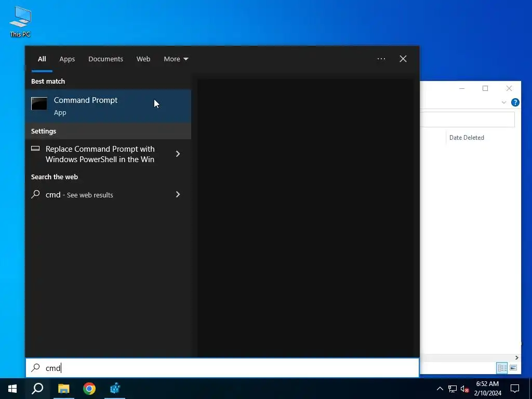The height and width of the screenshot is (399, 532).
Task: Open File Explorer from the taskbar
Action: click(63, 389)
